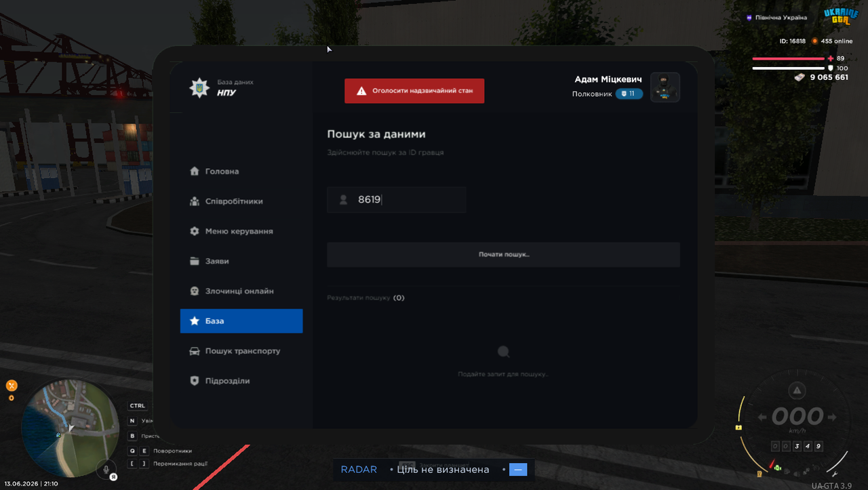
Task: Click the magnifier icon in empty results
Action: pos(503,352)
